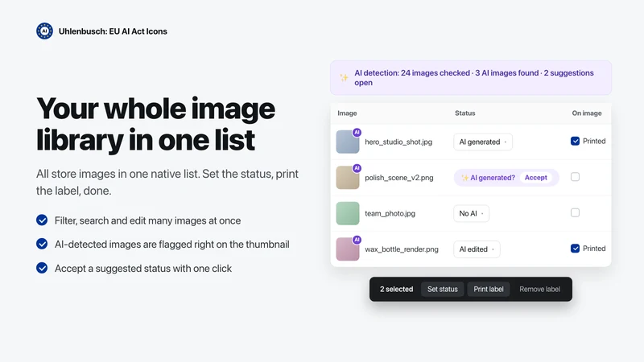Check the On image box for team_photo.jpg
Viewport: 644px width, 362px height.
[575, 212]
